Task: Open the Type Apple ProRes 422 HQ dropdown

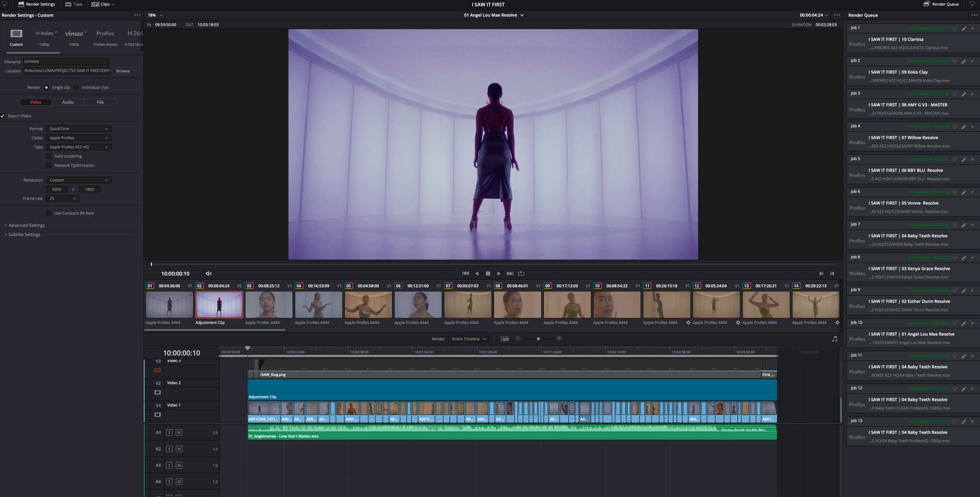Action: click(78, 147)
